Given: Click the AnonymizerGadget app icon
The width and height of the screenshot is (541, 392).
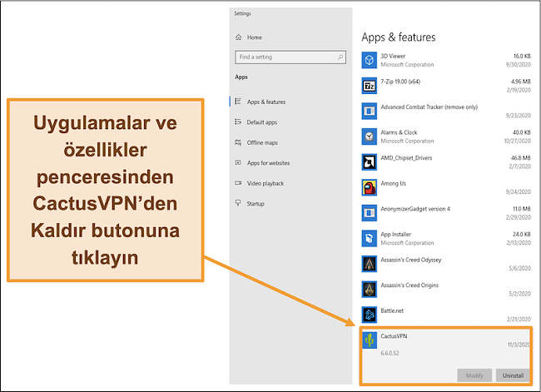Looking at the screenshot, I should tap(370, 213).
